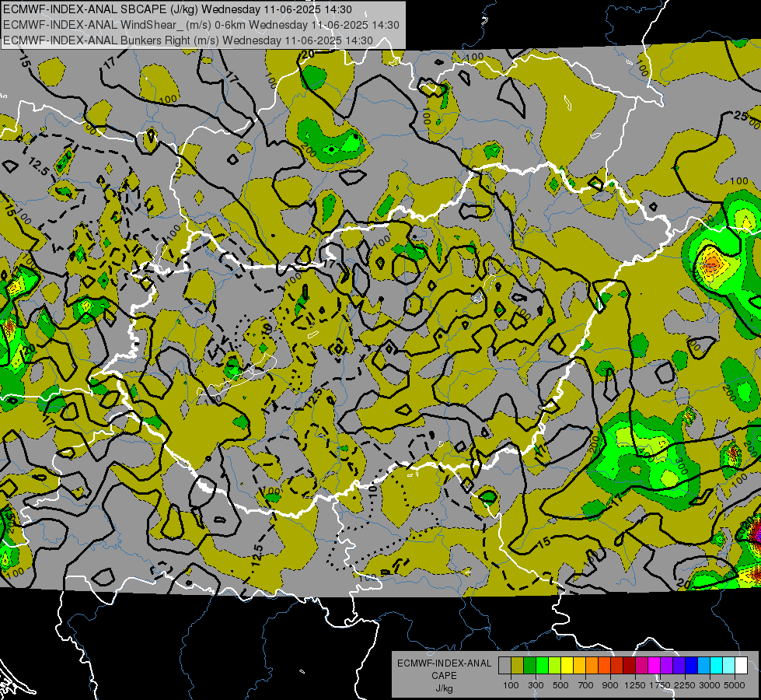The height and width of the screenshot is (700, 761).
Task: Select the dark red legend swatch before 1250
Action: pos(629,666)
